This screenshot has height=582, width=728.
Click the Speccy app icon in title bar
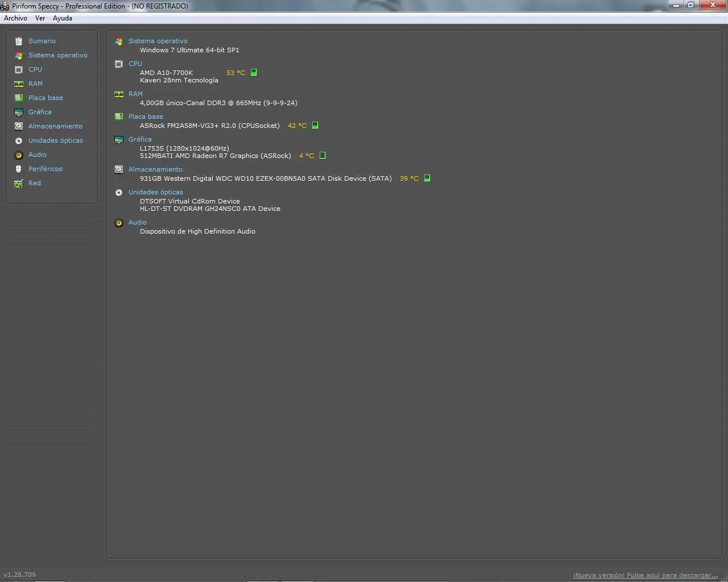coord(5,6)
